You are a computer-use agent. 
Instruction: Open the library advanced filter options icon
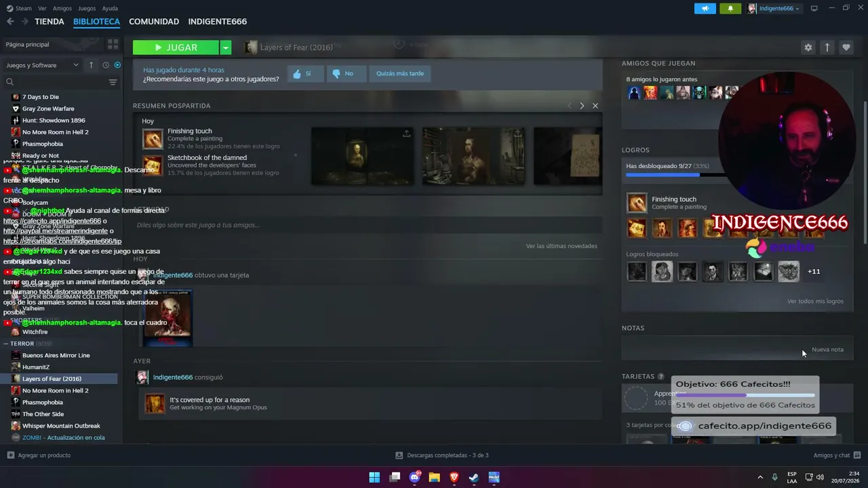click(x=113, y=82)
